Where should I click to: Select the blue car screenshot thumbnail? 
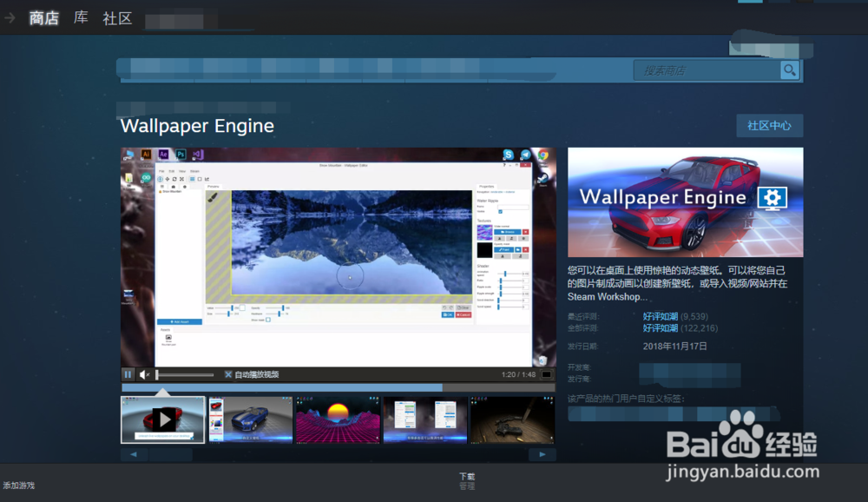(251, 419)
